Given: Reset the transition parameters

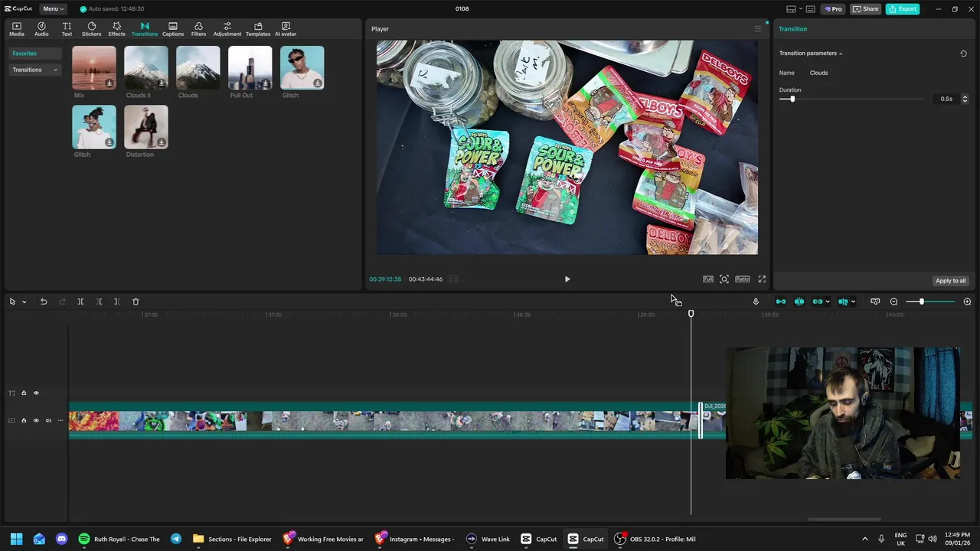Looking at the screenshot, I should tap(963, 54).
